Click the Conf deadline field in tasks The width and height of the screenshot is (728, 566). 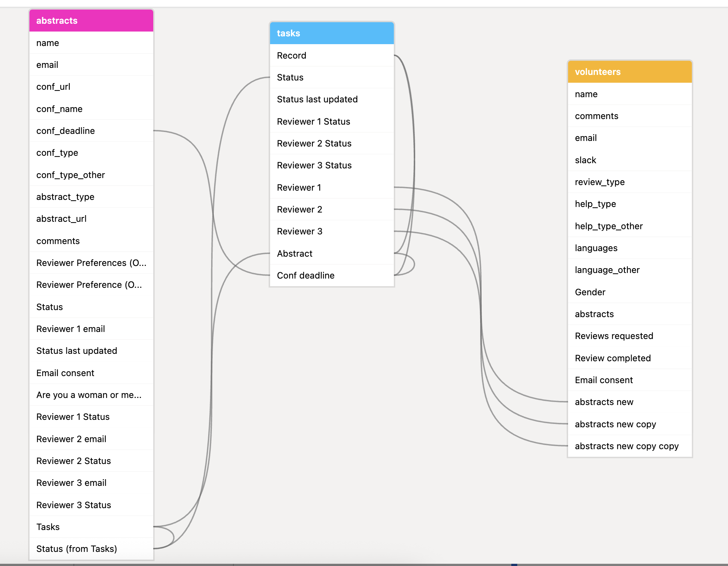click(332, 276)
